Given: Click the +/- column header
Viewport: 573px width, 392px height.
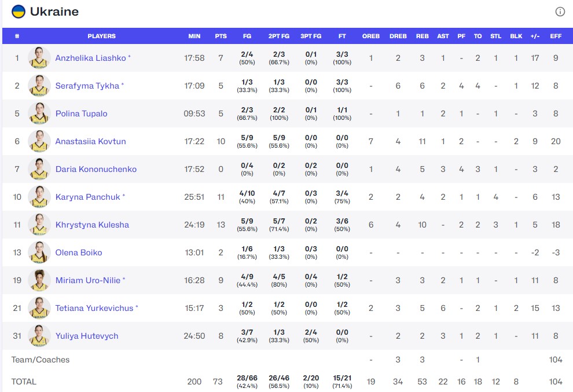Looking at the screenshot, I should [x=535, y=36].
